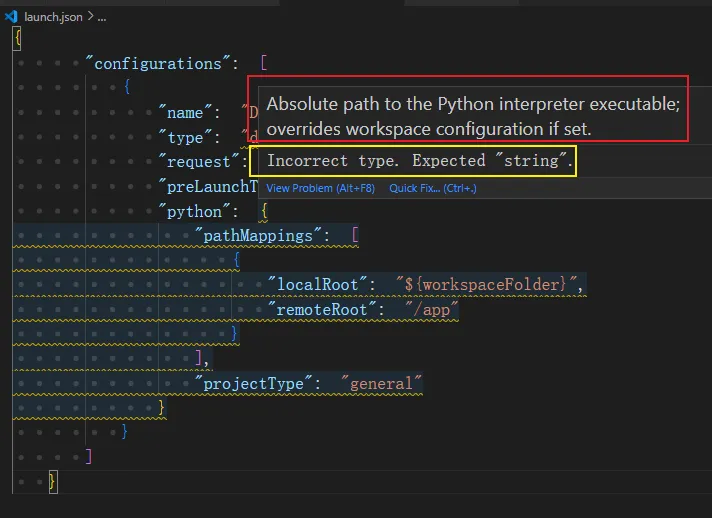Click the "/app" value
The height and width of the screenshot is (518, 712).
(x=431, y=309)
